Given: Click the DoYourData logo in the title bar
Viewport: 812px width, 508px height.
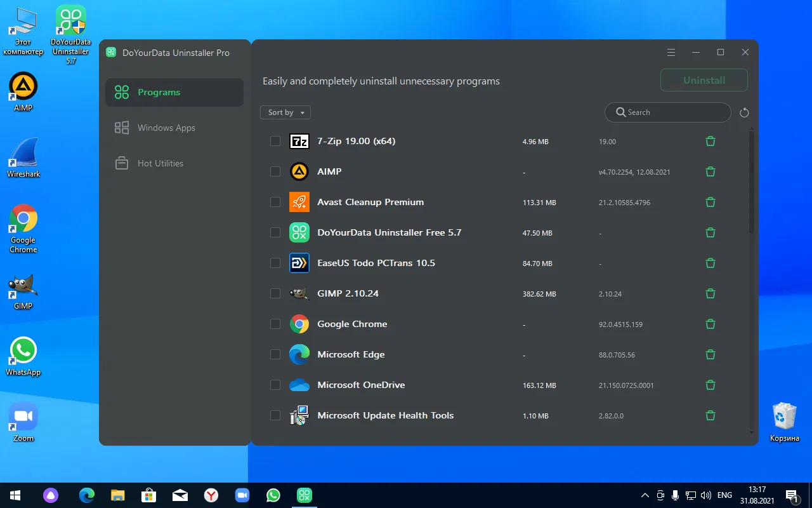Looking at the screenshot, I should coord(111,53).
